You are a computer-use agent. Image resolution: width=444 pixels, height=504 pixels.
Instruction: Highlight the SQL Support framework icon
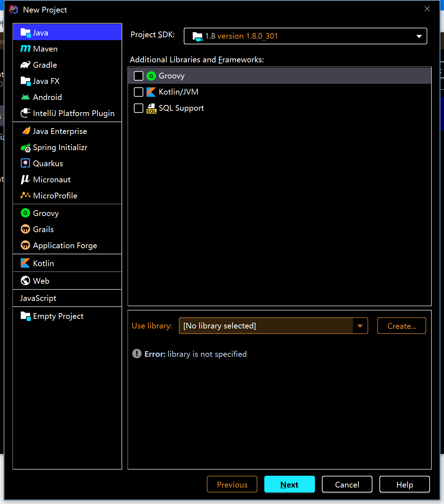151,108
